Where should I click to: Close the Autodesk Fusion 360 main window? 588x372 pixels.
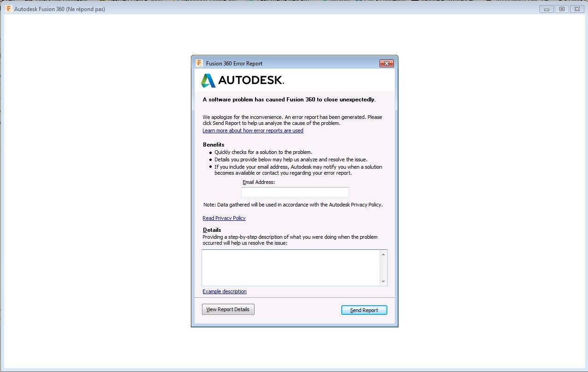click(x=577, y=9)
